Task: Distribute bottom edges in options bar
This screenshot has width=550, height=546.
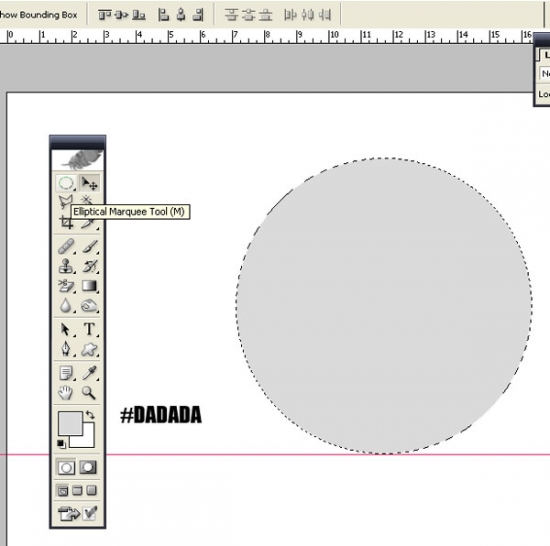Action: (x=266, y=15)
